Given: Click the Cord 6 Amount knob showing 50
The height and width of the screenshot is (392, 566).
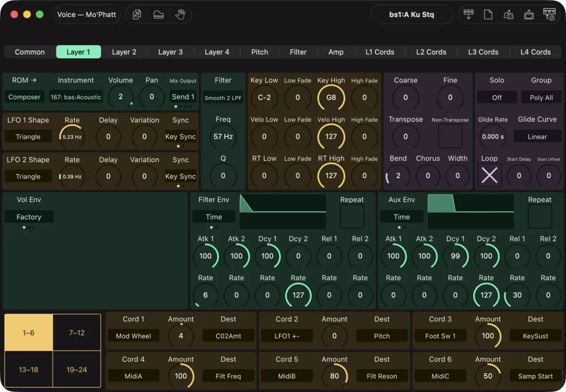Looking at the screenshot, I should 488,376.
